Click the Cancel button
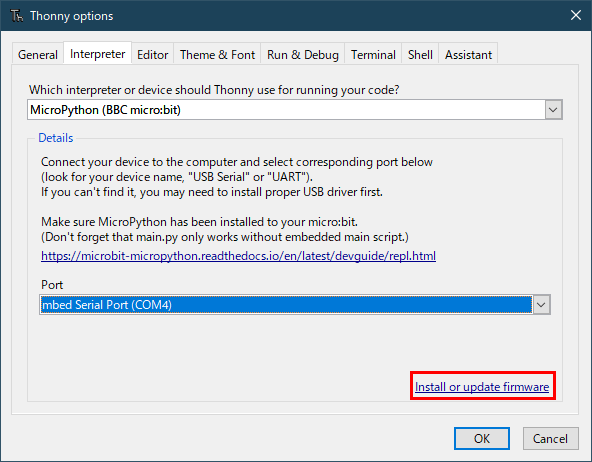Image resolution: width=592 pixels, height=462 pixels. (x=550, y=439)
